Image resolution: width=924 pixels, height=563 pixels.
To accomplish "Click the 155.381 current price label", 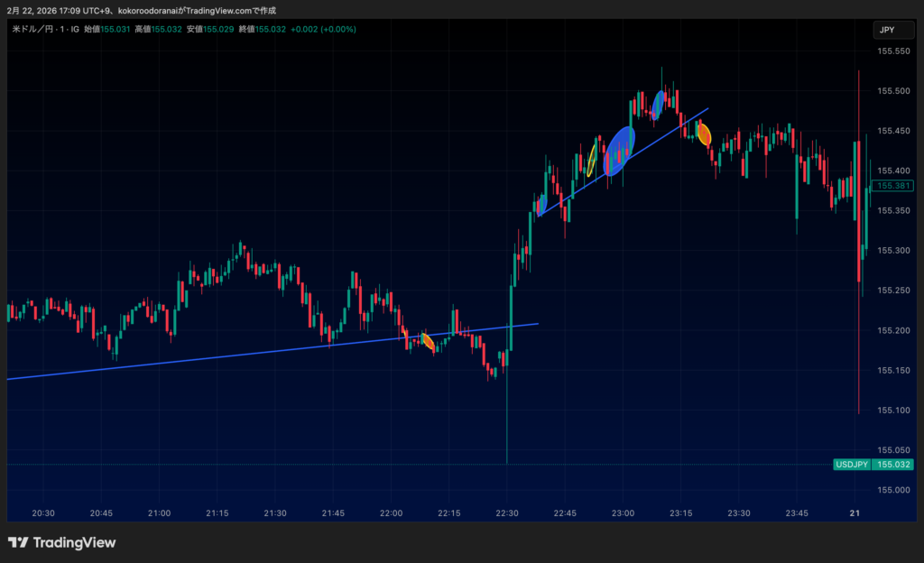I will pos(892,186).
